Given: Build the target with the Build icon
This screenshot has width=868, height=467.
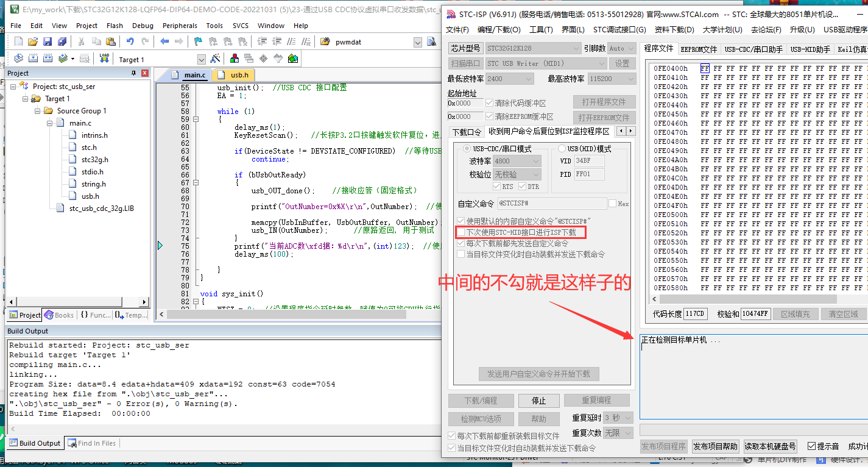Looking at the screenshot, I should (33, 59).
